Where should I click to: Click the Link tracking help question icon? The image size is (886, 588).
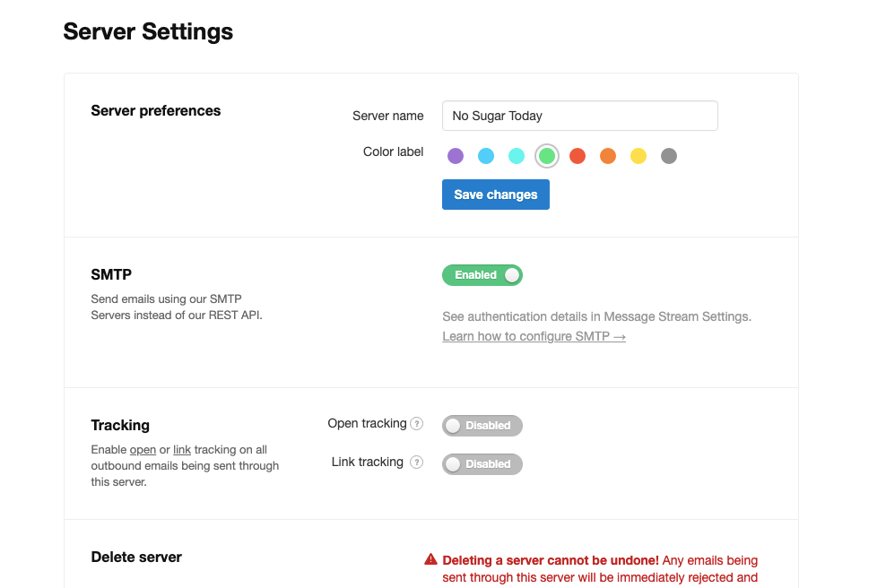pos(416,463)
